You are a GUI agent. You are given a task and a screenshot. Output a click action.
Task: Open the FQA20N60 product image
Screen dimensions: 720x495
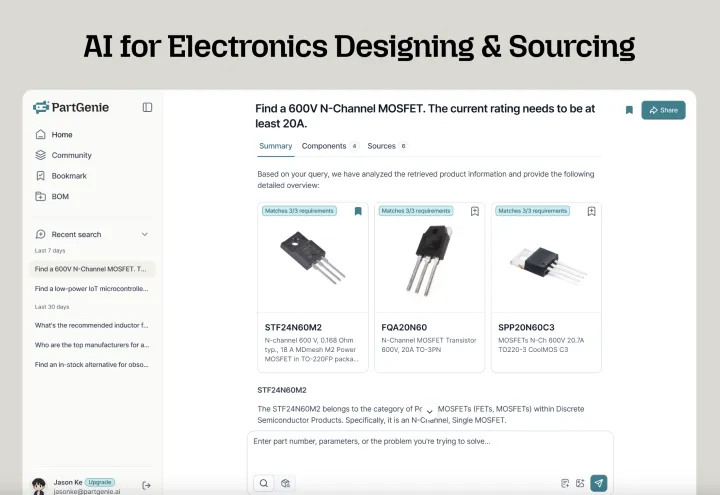429,259
